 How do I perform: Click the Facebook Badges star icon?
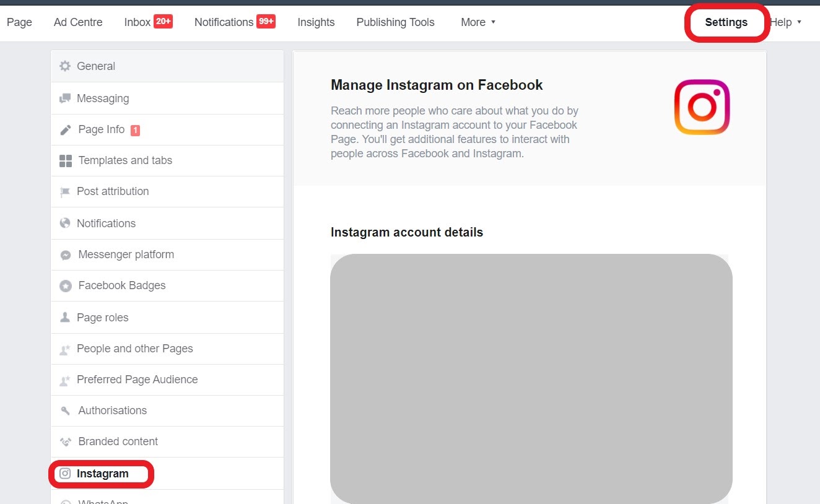point(65,286)
